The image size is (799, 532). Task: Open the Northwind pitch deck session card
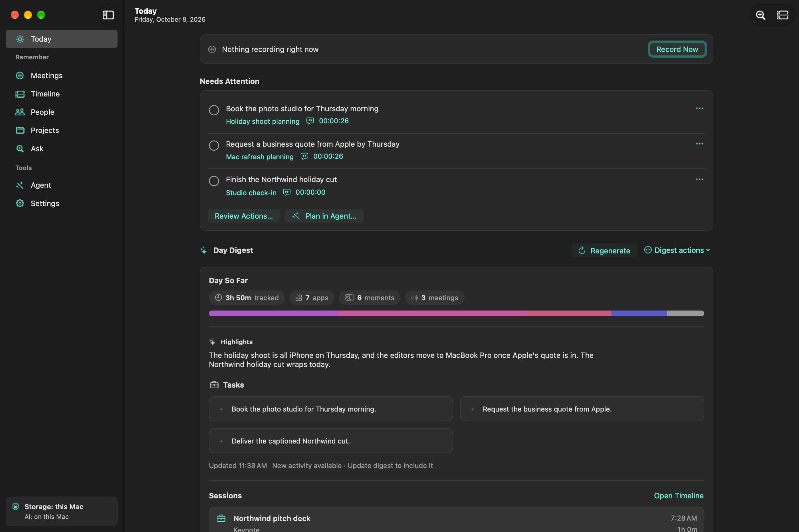tap(457, 520)
